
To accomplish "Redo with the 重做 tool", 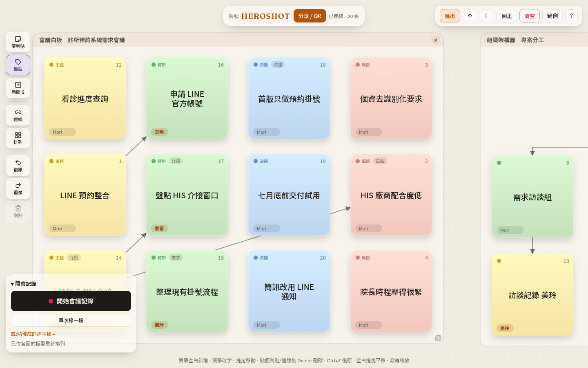I will [x=18, y=188].
